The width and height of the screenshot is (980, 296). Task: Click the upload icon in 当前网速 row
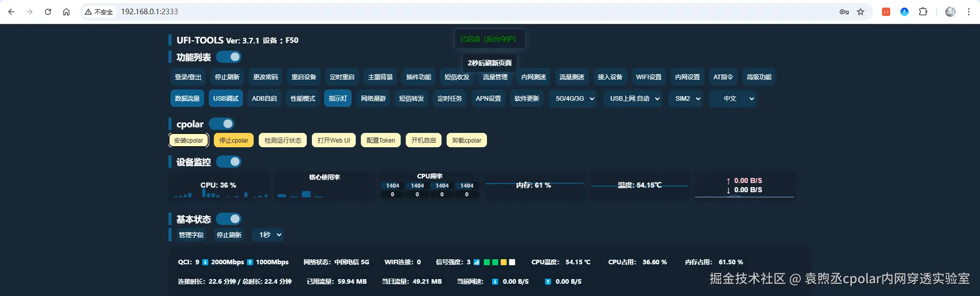[x=548, y=282]
